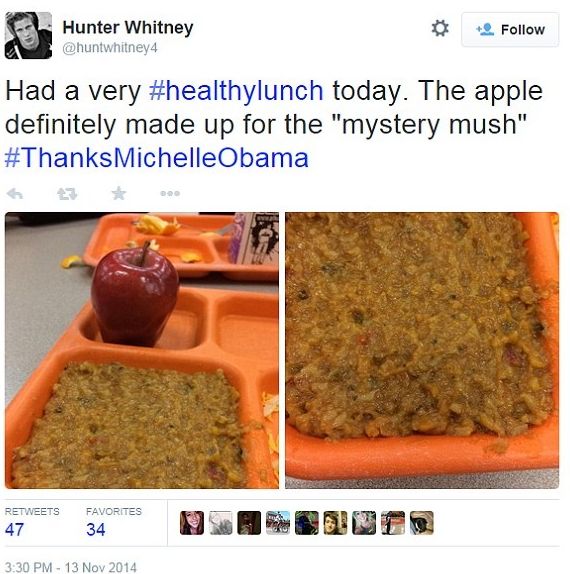The height and width of the screenshot is (574, 570).
Task: Click the #healthylunch hashtag
Action: [236, 91]
